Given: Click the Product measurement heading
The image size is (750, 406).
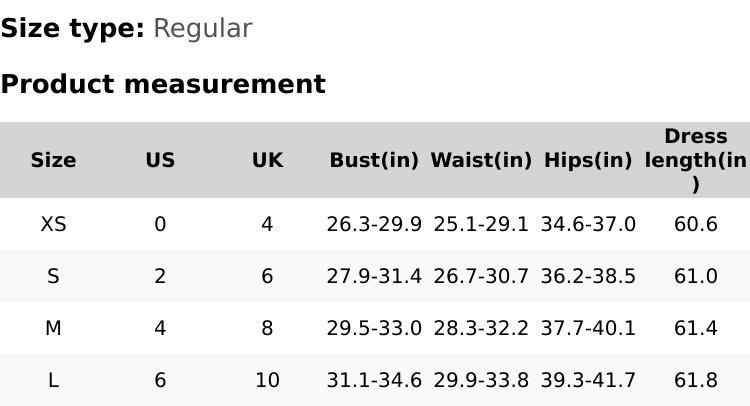Looking at the screenshot, I should pos(163,84).
